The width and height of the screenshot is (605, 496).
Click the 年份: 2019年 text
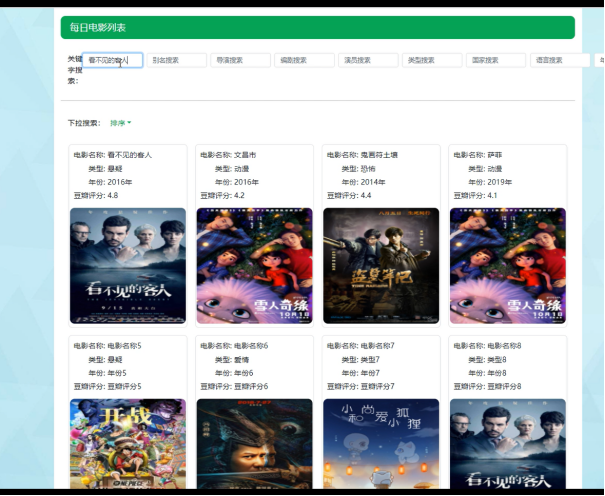pos(490,182)
